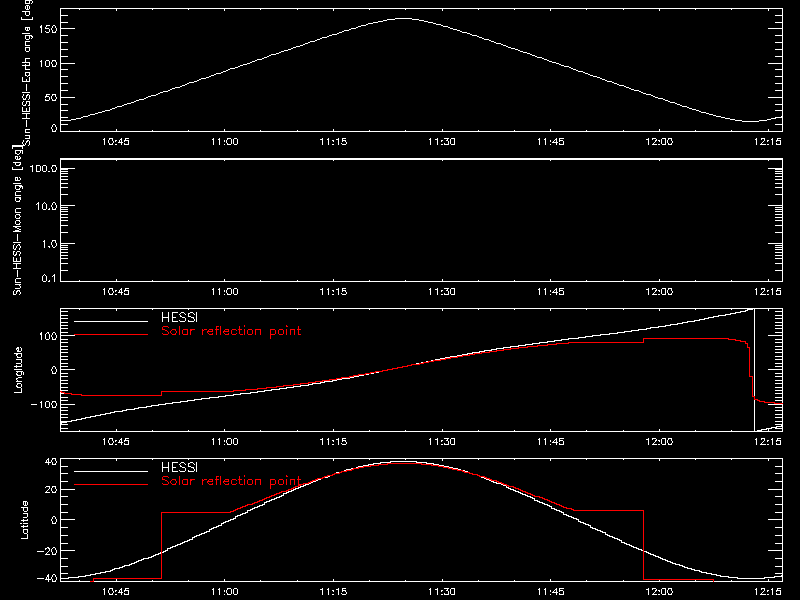
Task: Click the 1.0 tick on Moon angle axis
Action: coord(49,244)
